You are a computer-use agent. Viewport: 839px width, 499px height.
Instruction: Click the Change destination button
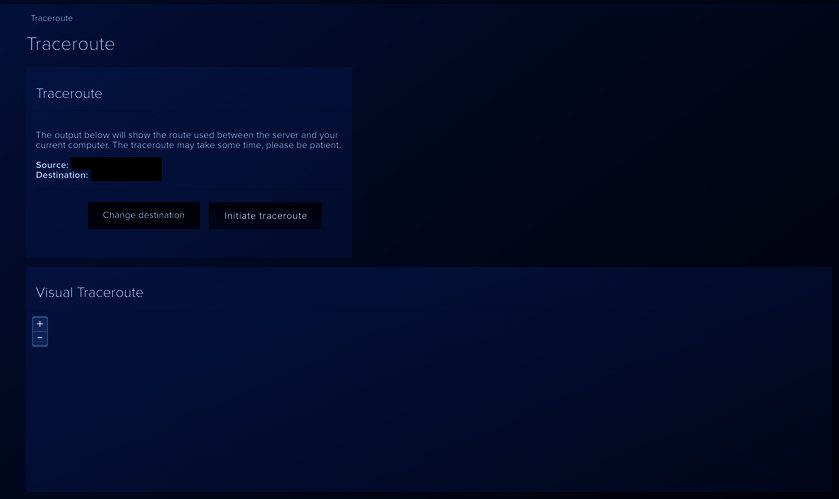click(x=144, y=216)
